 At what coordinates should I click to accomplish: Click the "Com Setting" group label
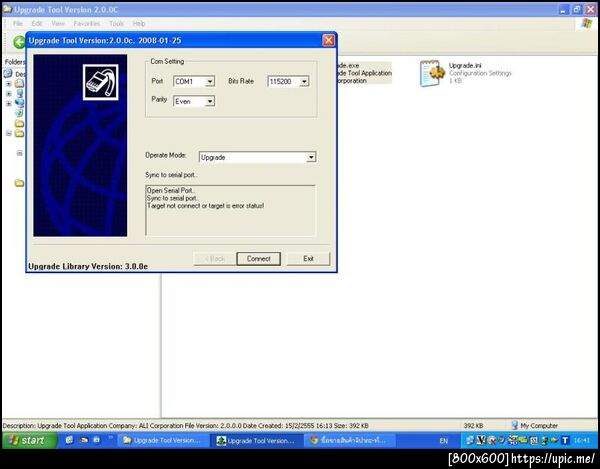point(167,61)
